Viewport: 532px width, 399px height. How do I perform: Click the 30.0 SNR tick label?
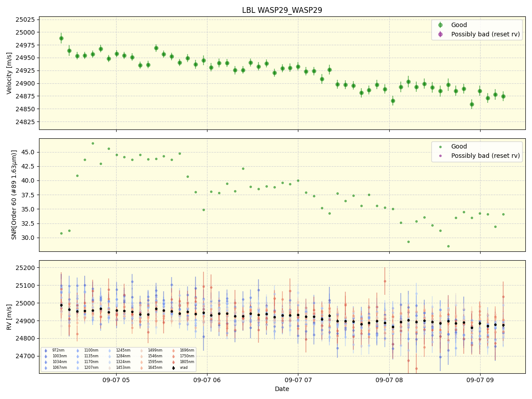coord(29,238)
